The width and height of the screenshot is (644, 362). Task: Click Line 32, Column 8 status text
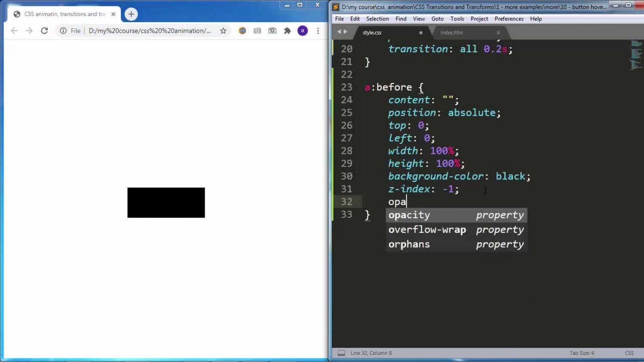(371, 353)
